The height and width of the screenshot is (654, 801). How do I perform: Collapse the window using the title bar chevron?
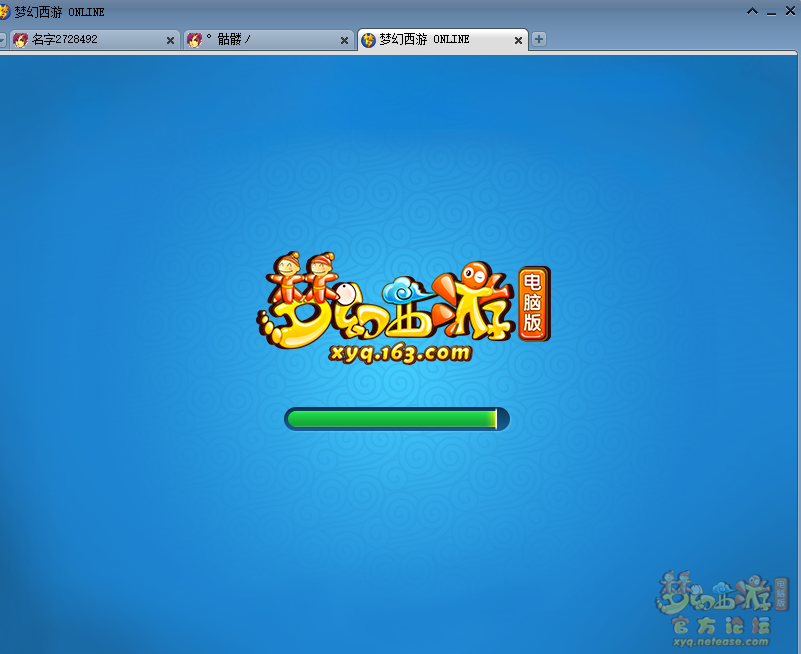click(x=752, y=11)
